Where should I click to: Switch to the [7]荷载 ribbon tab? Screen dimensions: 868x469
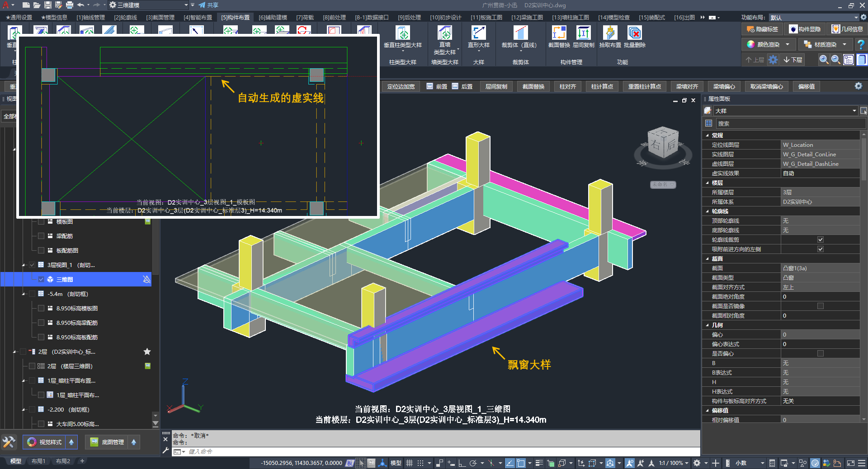coord(305,17)
